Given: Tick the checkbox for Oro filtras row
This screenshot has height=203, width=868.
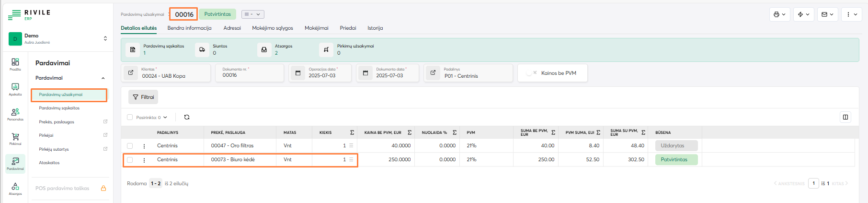Looking at the screenshot, I should pos(130,146).
